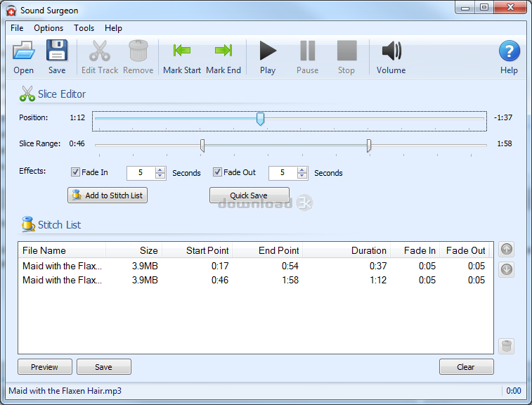Image resolution: width=532 pixels, height=405 pixels.
Task: Click the Fade In seconds field
Action: pyautogui.click(x=141, y=173)
